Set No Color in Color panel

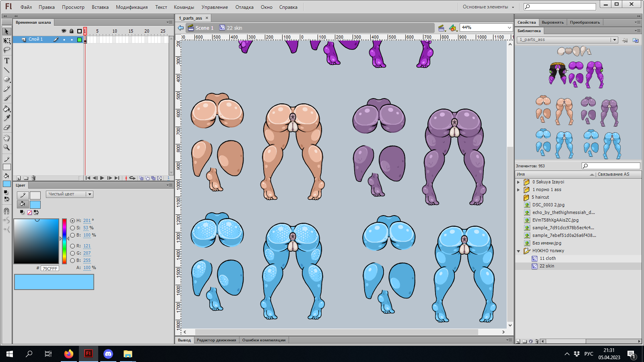coord(29,212)
